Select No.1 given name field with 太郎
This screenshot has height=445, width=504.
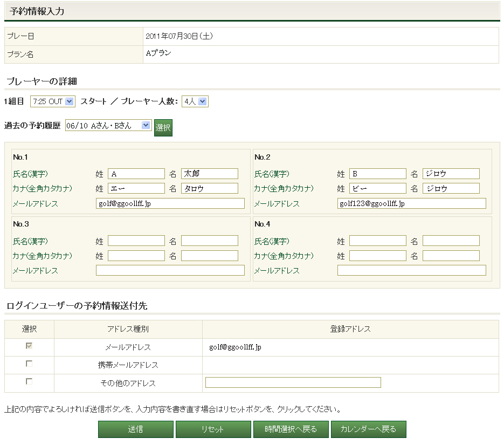click(209, 174)
